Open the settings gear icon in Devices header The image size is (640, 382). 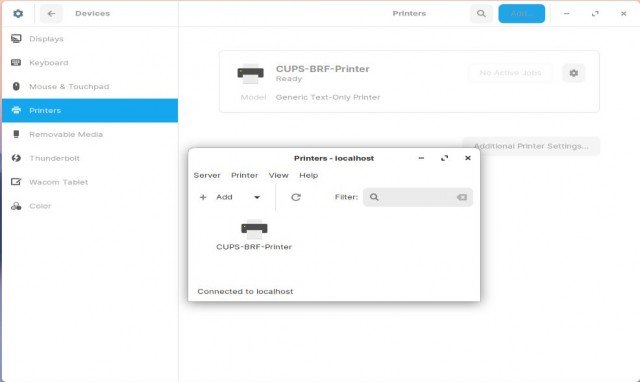[x=18, y=13]
